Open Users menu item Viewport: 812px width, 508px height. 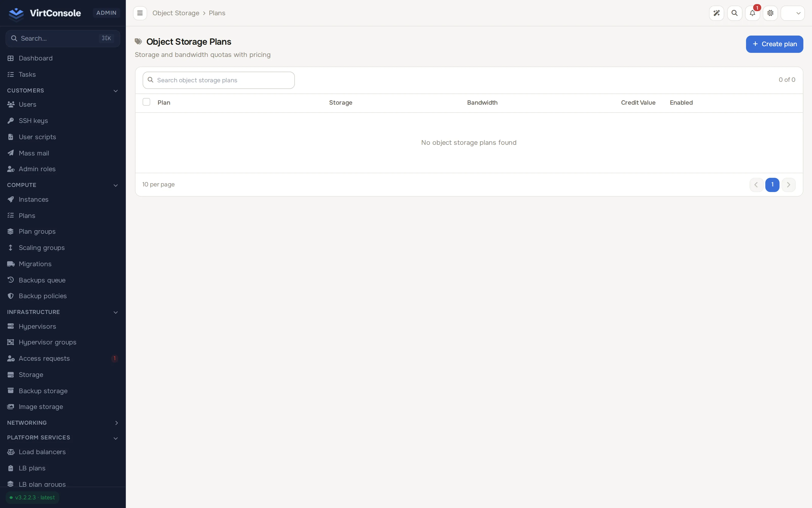click(63, 104)
